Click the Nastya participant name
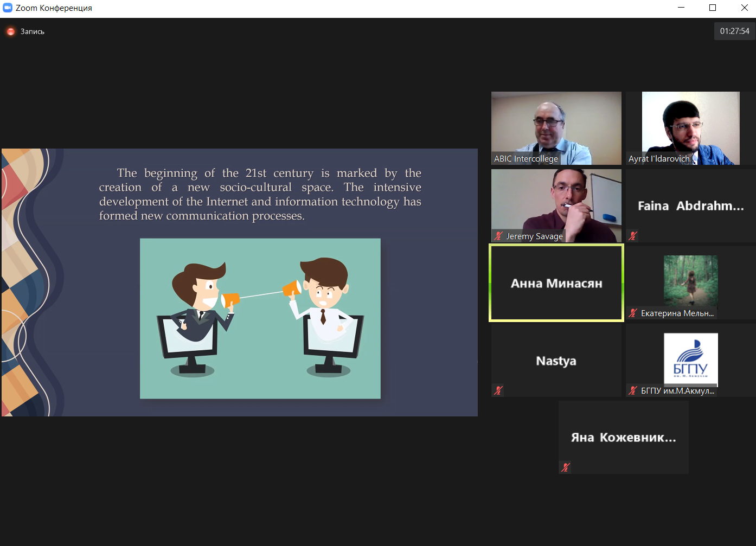The width and height of the screenshot is (756, 546). click(x=556, y=361)
